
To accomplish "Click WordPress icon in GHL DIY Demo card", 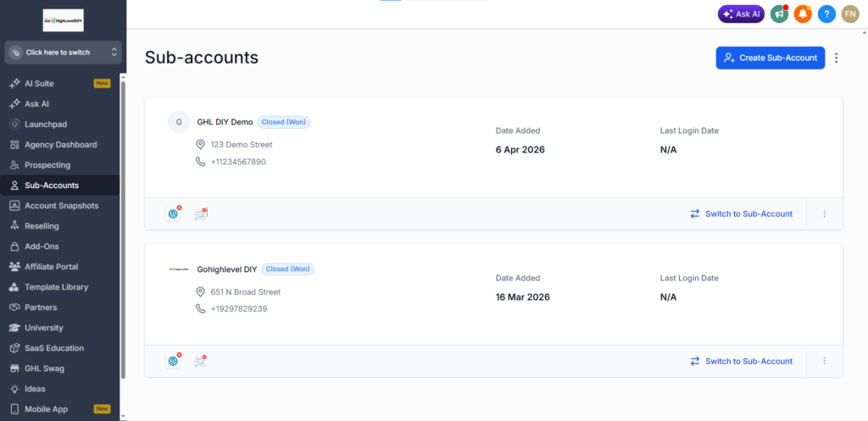I will (173, 214).
